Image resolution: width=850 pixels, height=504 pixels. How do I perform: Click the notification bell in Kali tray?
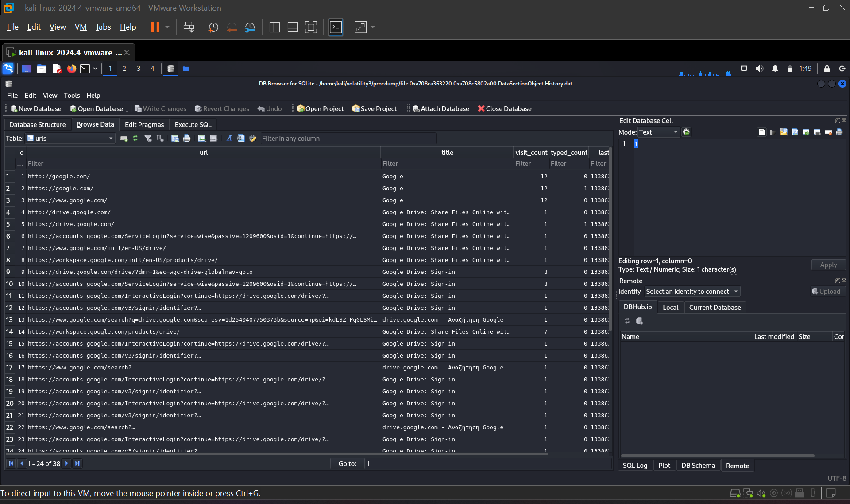point(775,69)
